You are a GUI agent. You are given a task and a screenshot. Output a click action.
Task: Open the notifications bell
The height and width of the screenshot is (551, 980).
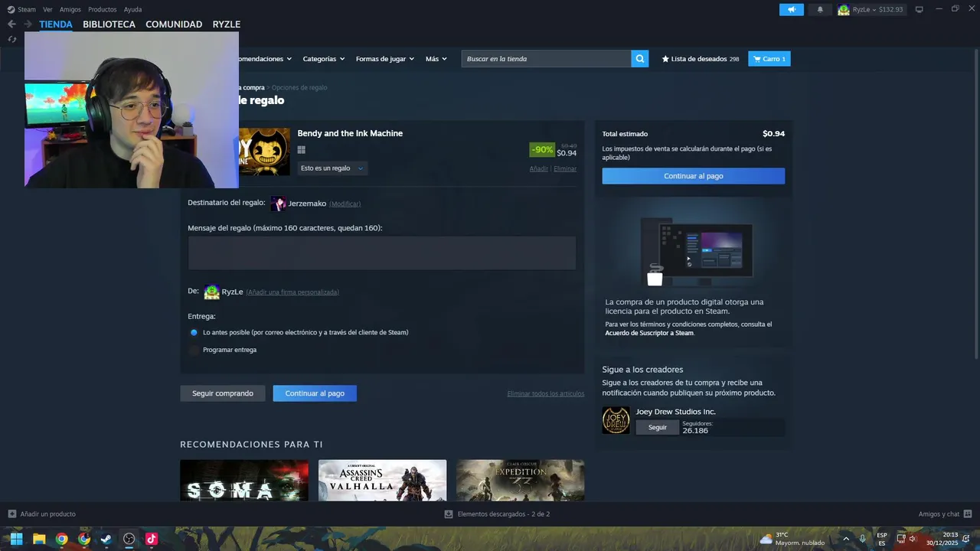click(x=820, y=9)
